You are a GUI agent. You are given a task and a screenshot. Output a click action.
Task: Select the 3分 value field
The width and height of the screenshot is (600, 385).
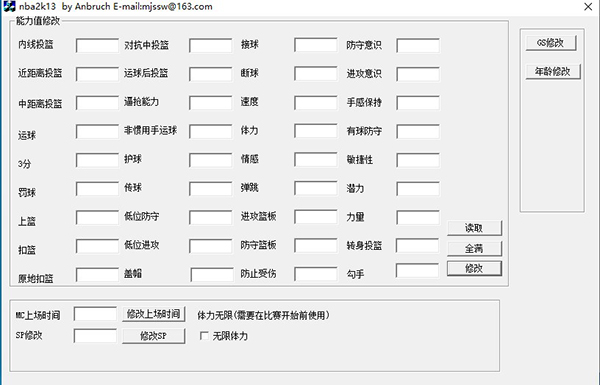(97, 160)
